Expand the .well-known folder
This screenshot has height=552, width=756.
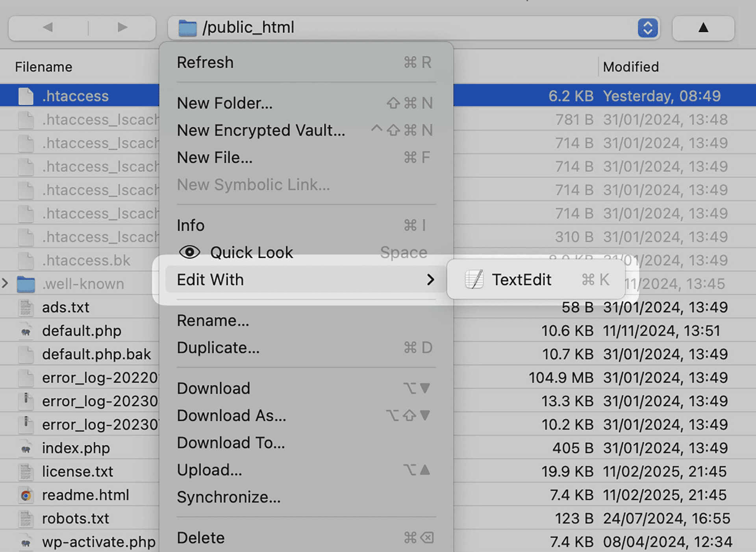click(x=6, y=283)
